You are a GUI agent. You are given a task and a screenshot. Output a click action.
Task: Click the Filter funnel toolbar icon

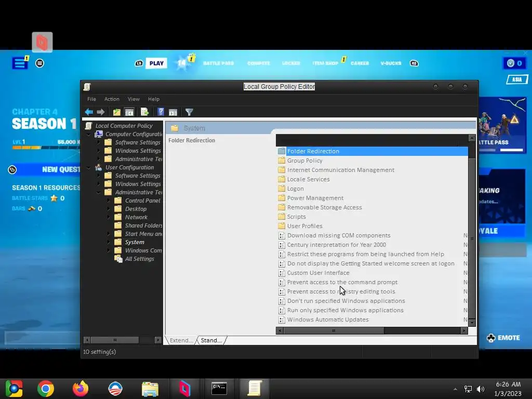(189, 112)
